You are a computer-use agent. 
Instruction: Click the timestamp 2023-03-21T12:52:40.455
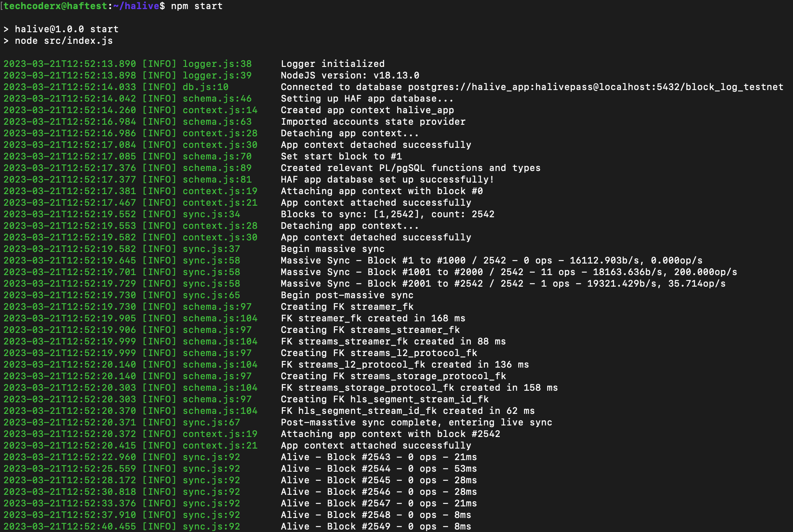(x=70, y=527)
